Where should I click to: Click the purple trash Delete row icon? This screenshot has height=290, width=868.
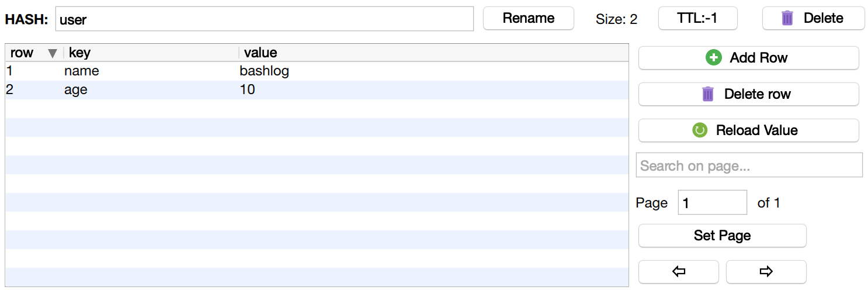pos(708,94)
